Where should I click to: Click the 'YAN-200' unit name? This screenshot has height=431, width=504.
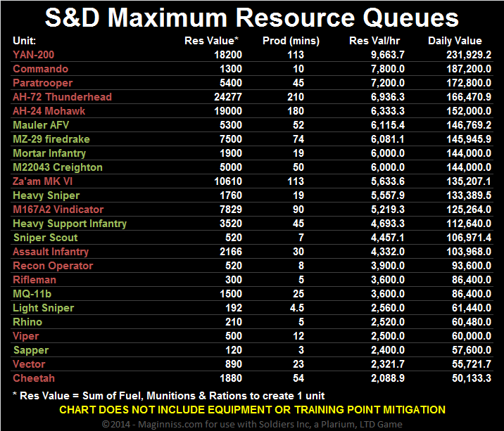33,55
